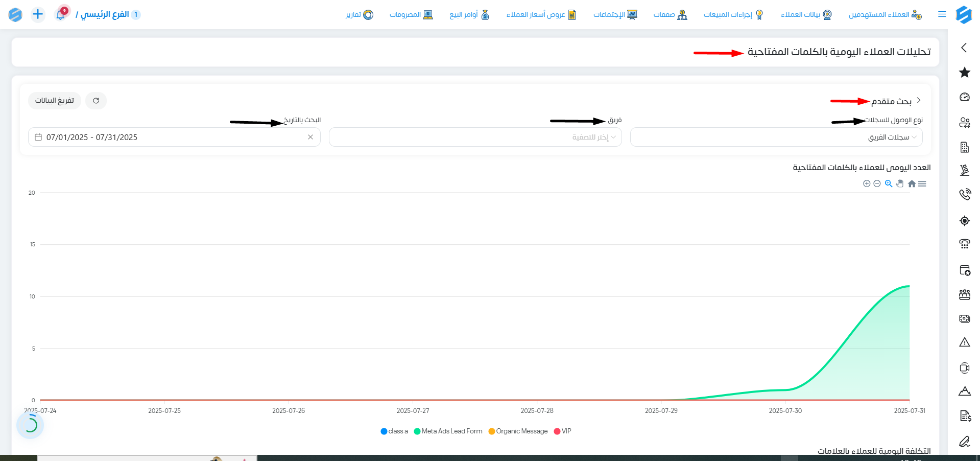Toggle Organic Message legend series
Screen dimensions: 980x461
click(518, 431)
